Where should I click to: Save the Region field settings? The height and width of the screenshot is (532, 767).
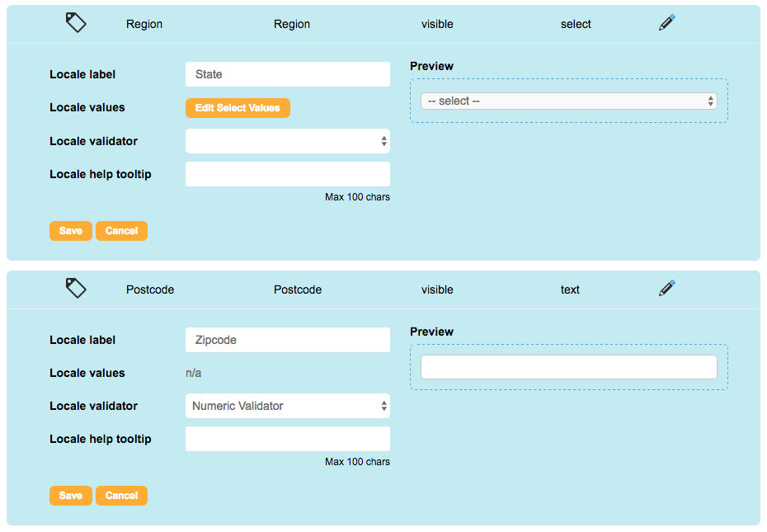click(70, 231)
